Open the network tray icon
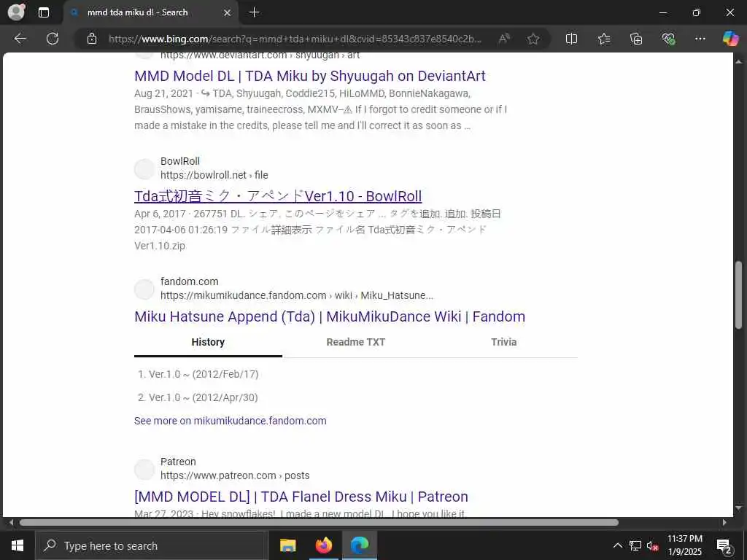Screen dimensions: 747x560 click(x=635, y=545)
